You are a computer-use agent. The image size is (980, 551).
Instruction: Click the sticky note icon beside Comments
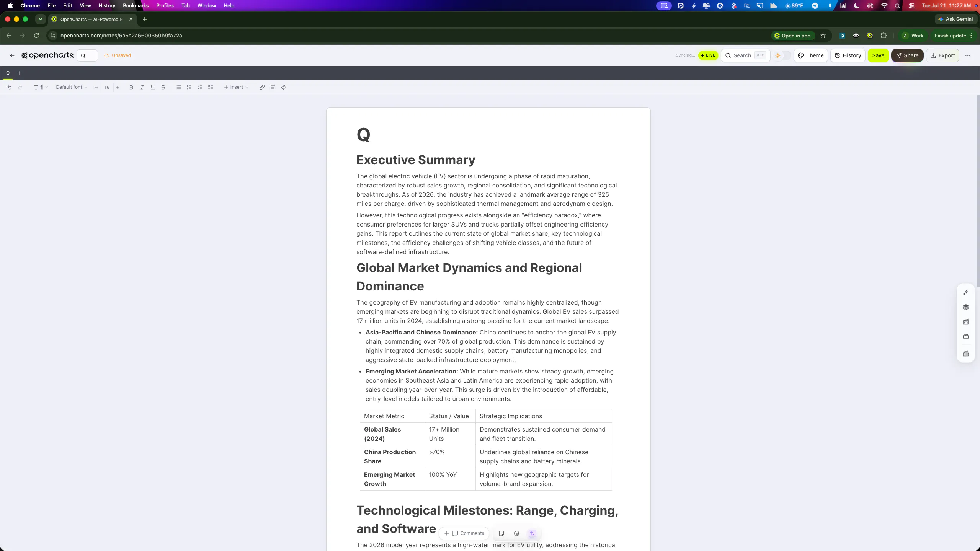pyautogui.click(x=501, y=533)
